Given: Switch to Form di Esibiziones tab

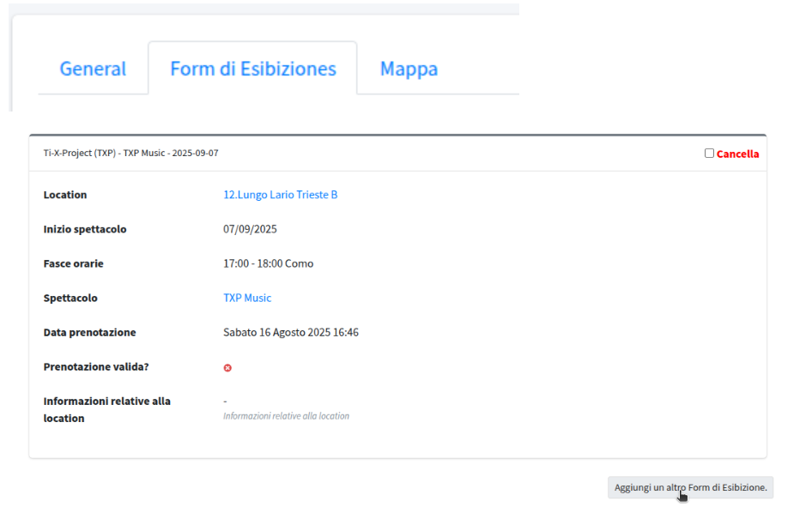Looking at the screenshot, I should tap(253, 69).
